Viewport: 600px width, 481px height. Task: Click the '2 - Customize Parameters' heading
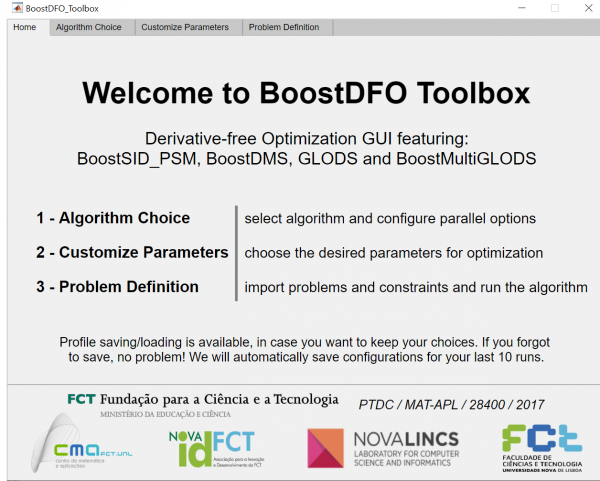132,252
